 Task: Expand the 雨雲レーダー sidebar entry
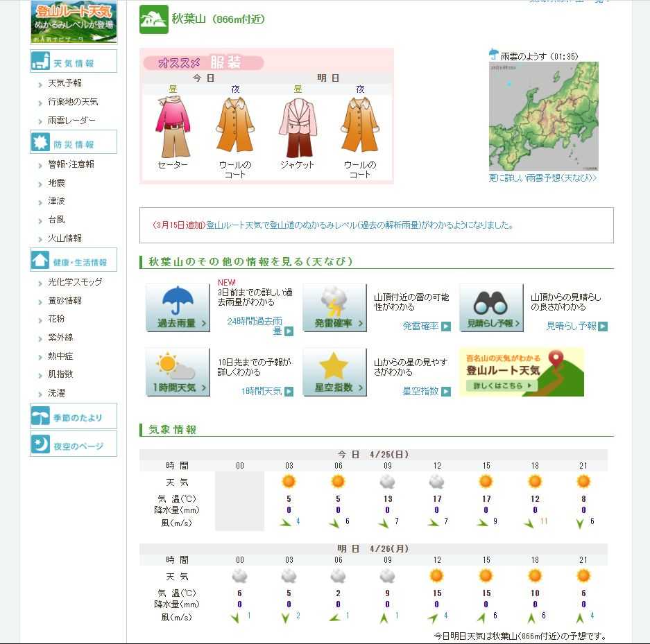pyautogui.click(x=71, y=121)
